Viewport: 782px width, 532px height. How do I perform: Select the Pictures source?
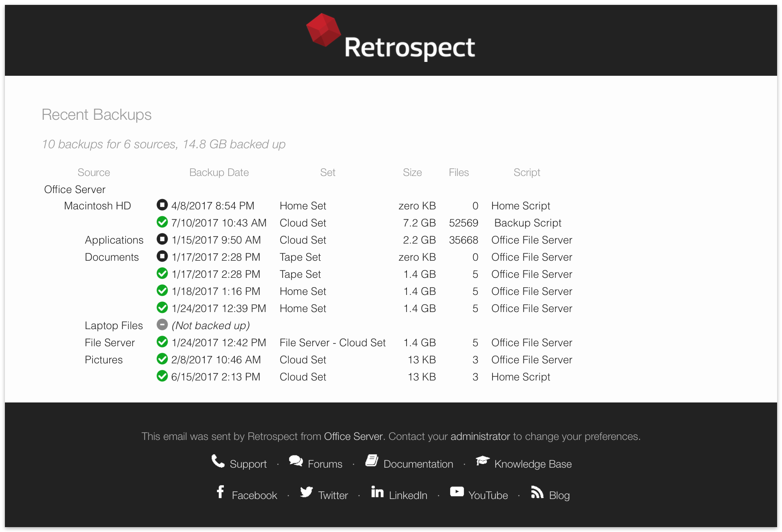[104, 360]
